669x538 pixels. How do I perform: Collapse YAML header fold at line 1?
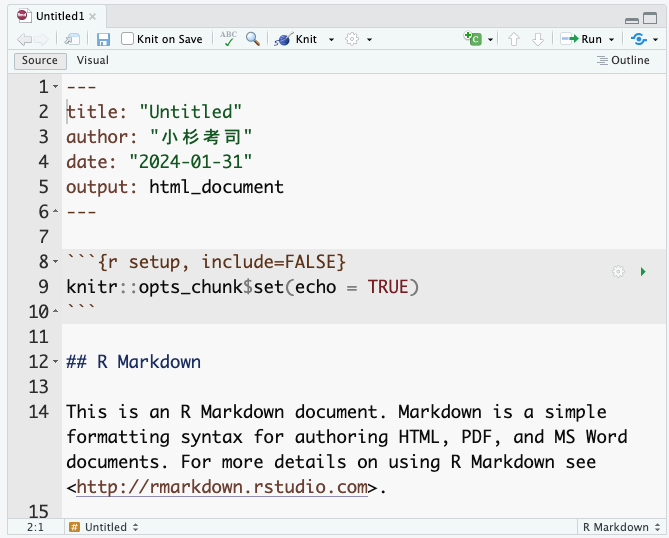click(55, 87)
